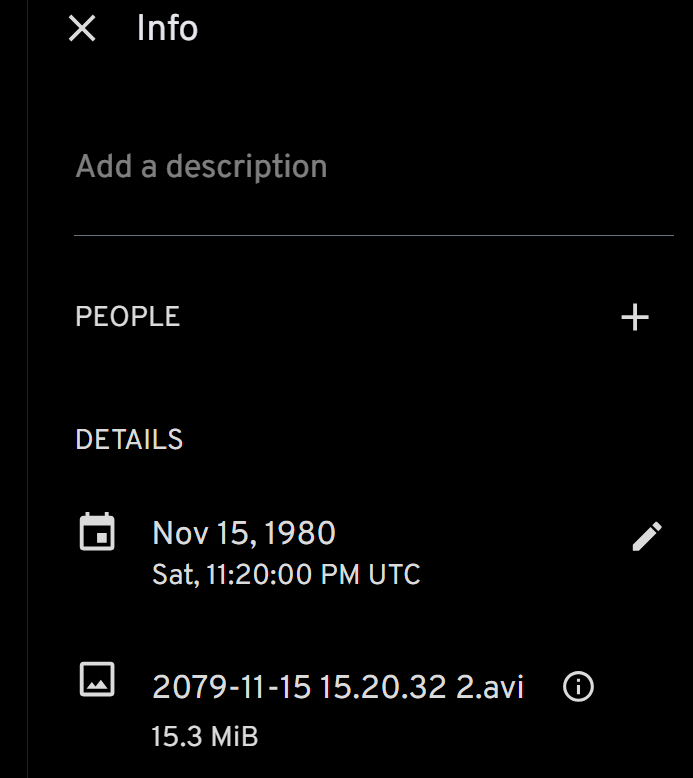Screen dimensions: 693x778
Task: Select the PEOPLE section heading
Action: (128, 317)
